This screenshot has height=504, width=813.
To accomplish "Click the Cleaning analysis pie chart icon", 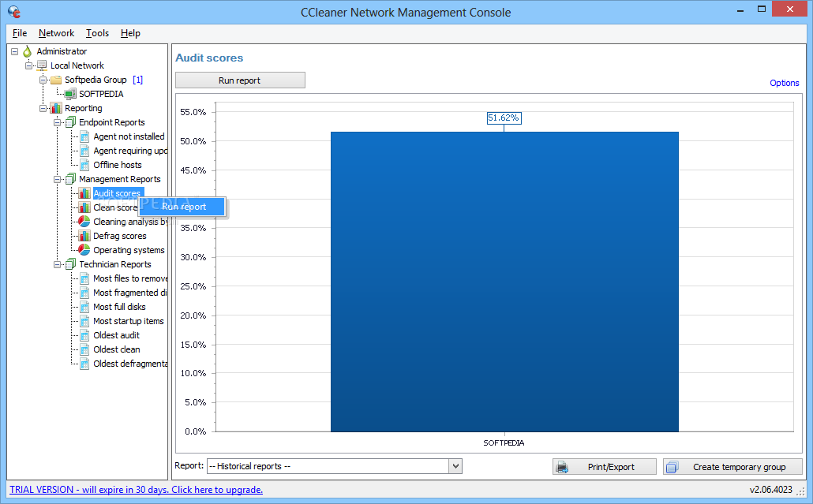I will pos(84,222).
